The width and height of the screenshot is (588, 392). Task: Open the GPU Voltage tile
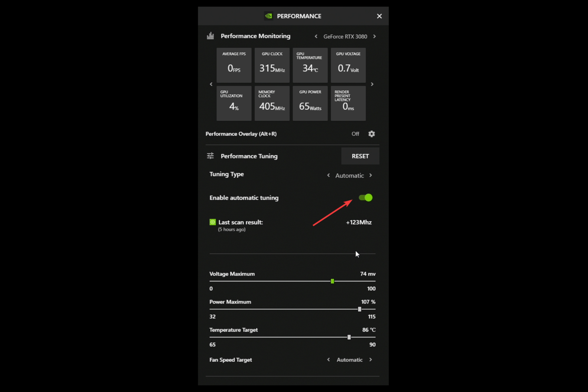348,65
